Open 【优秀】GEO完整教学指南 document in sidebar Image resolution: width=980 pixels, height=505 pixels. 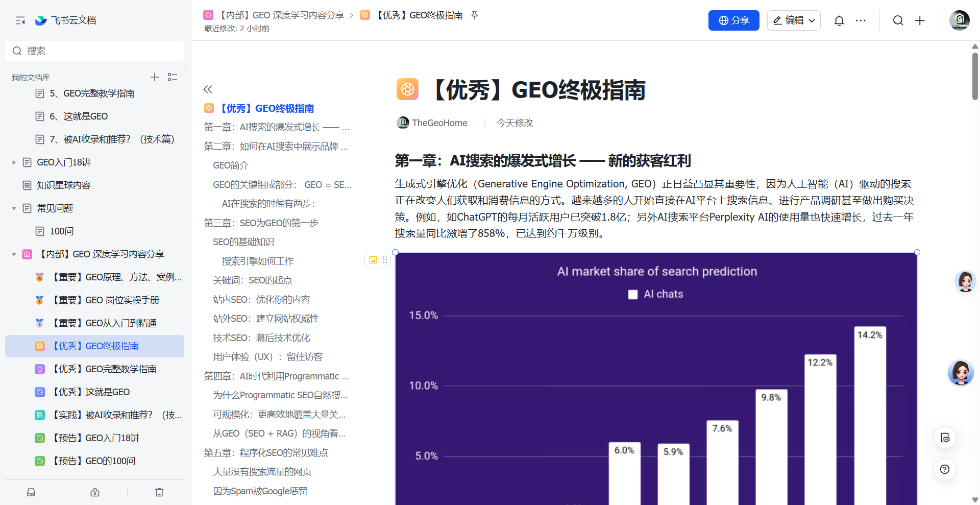click(120, 369)
